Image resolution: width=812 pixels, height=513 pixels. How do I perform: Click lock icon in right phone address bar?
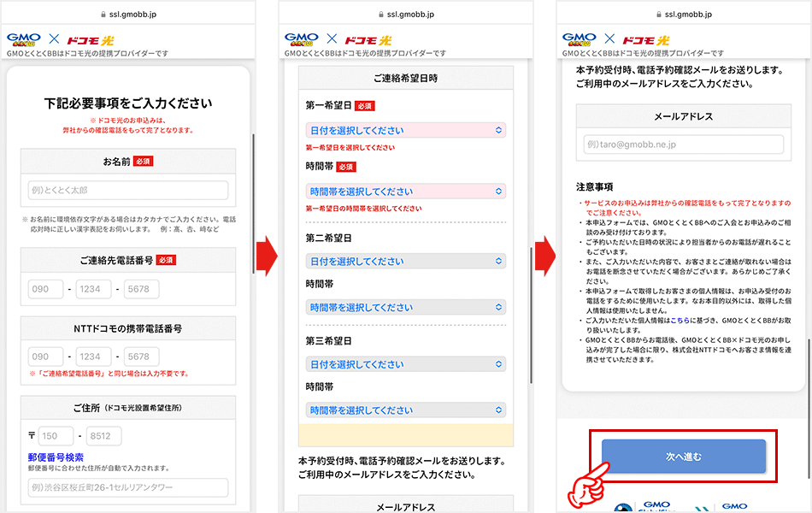(659, 15)
